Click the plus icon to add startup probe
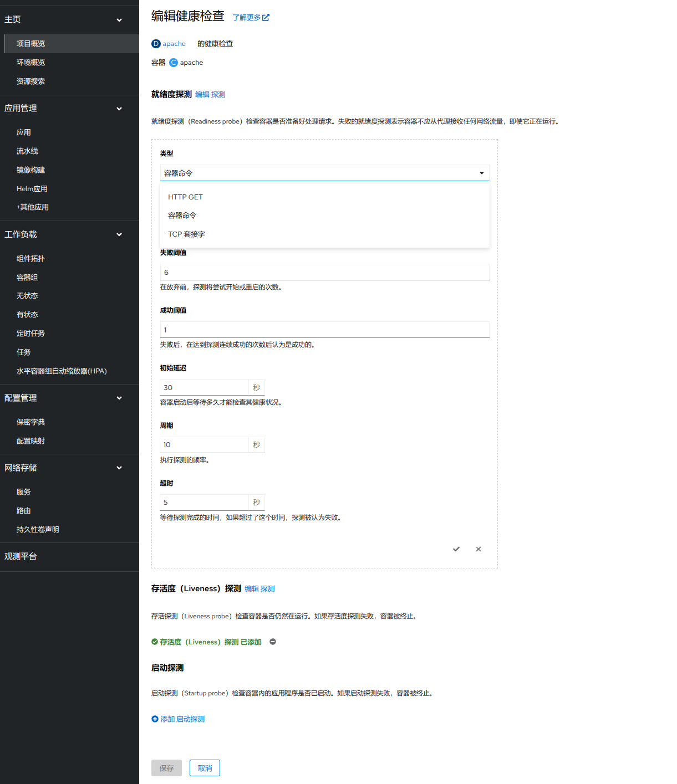The image size is (677, 784). (155, 719)
